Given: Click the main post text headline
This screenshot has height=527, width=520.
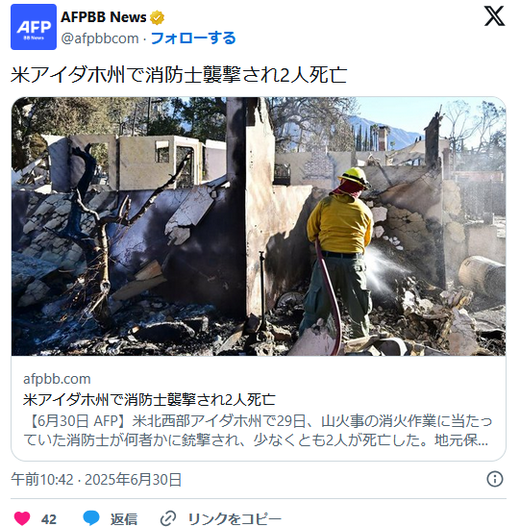Looking at the screenshot, I should pyautogui.click(x=179, y=74).
